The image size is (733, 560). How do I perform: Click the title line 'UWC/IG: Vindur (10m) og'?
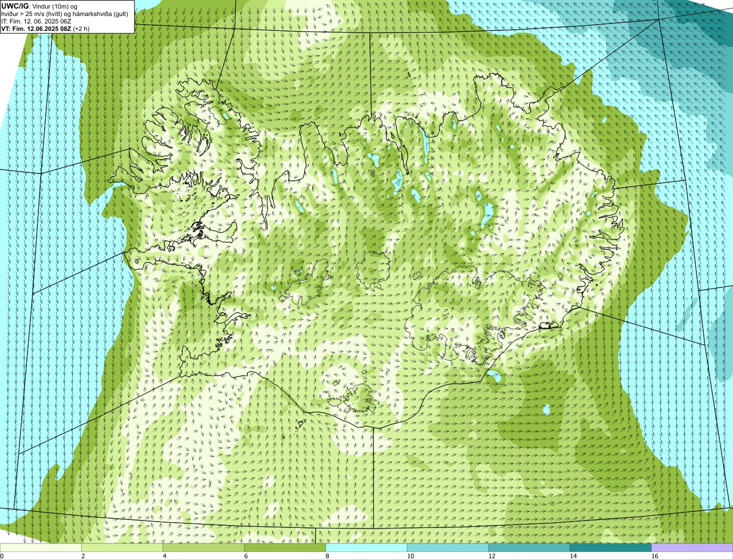pyautogui.click(x=40, y=6)
